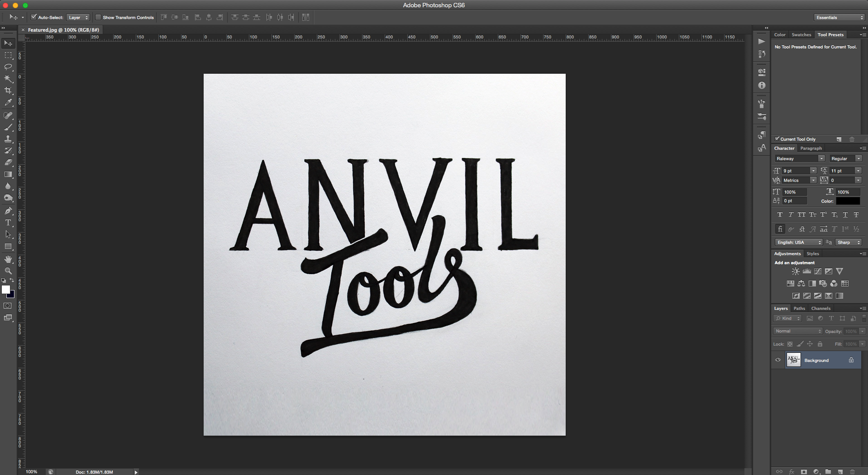Screen dimensions: 868x475
Task: Select the Horizontal Type tool
Action: (8, 223)
